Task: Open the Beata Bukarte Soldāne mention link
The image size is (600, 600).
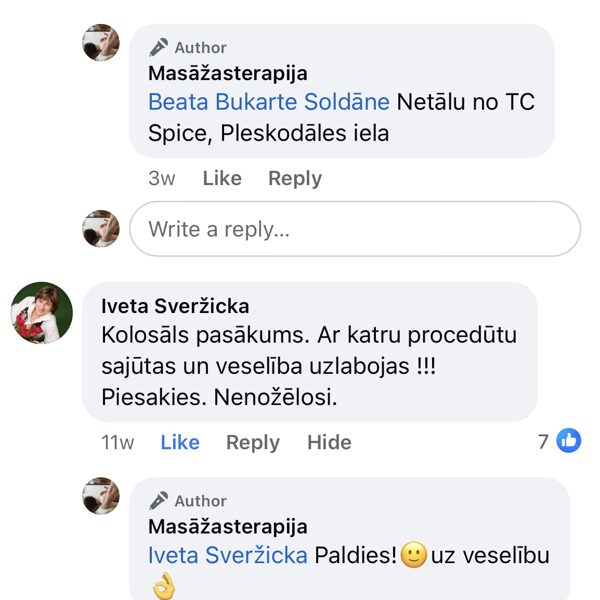Action: tap(269, 102)
